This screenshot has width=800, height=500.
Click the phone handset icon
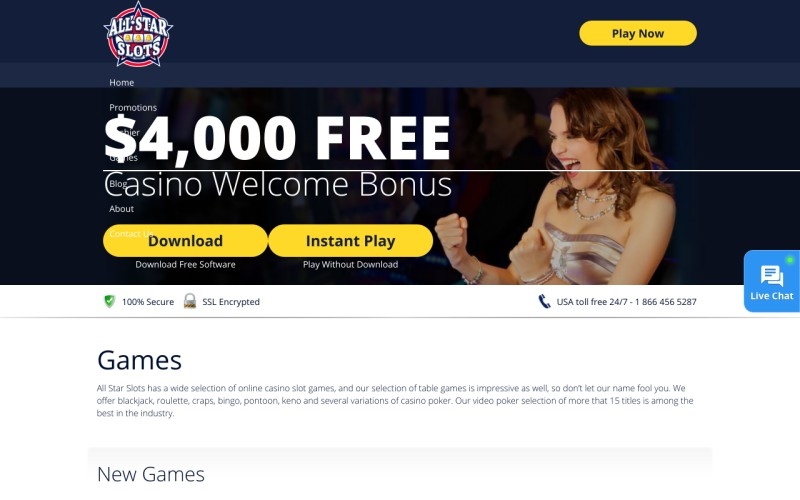point(544,302)
